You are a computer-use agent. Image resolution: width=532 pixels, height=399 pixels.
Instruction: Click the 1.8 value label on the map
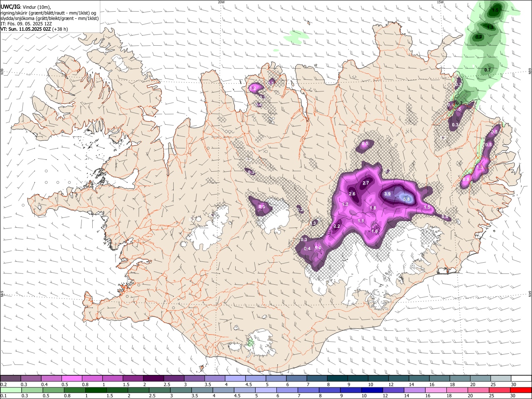[373, 208]
